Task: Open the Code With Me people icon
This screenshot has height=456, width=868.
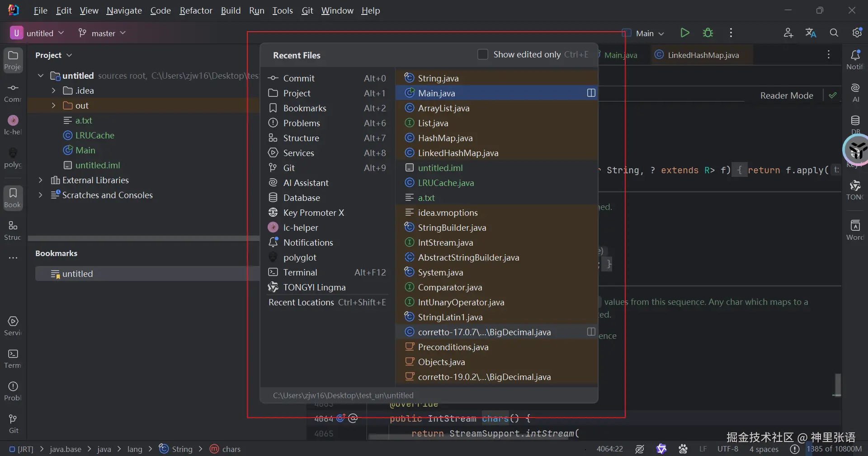Action: (788, 33)
